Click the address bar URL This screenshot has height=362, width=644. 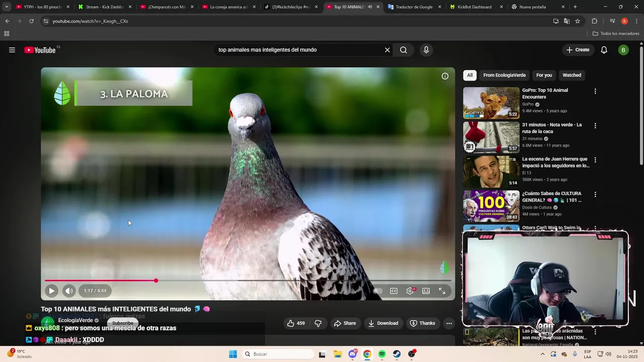(91, 21)
